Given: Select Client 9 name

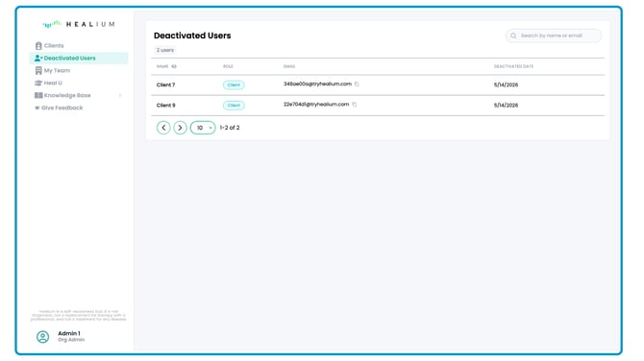Looking at the screenshot, I should tap(165, 106).
